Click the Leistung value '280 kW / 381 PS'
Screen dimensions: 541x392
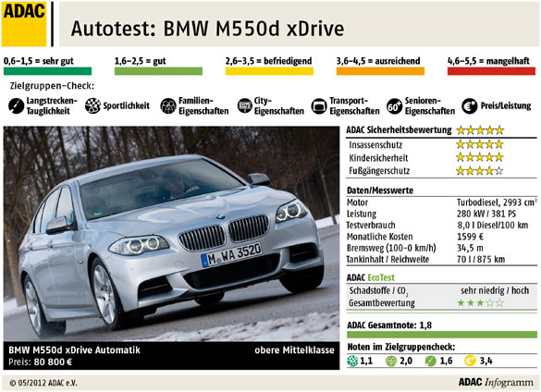point(486,214)
